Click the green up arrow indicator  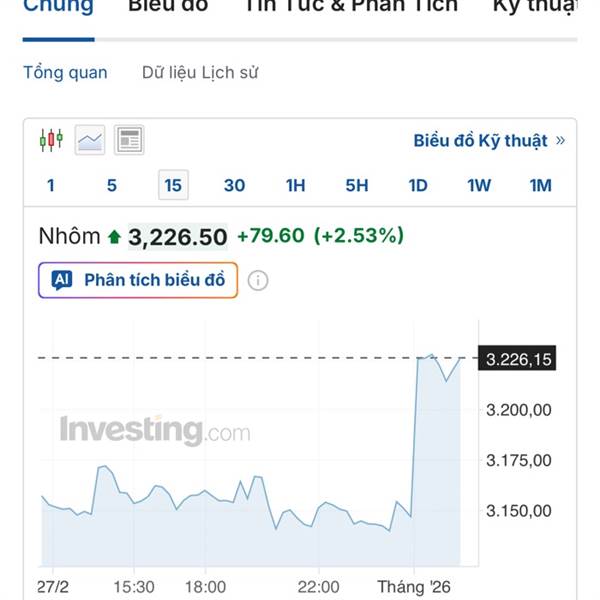tap(114, 237)
